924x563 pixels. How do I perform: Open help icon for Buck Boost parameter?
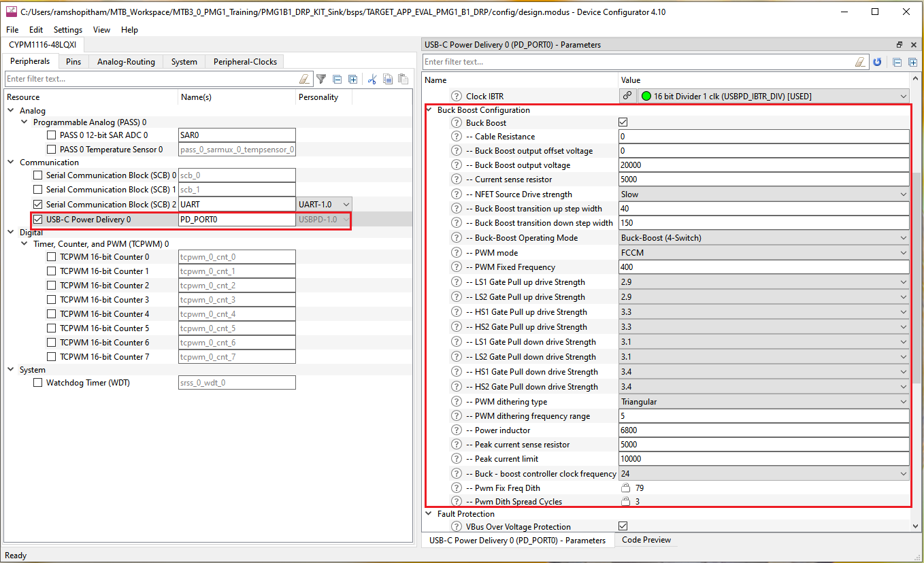457,123
